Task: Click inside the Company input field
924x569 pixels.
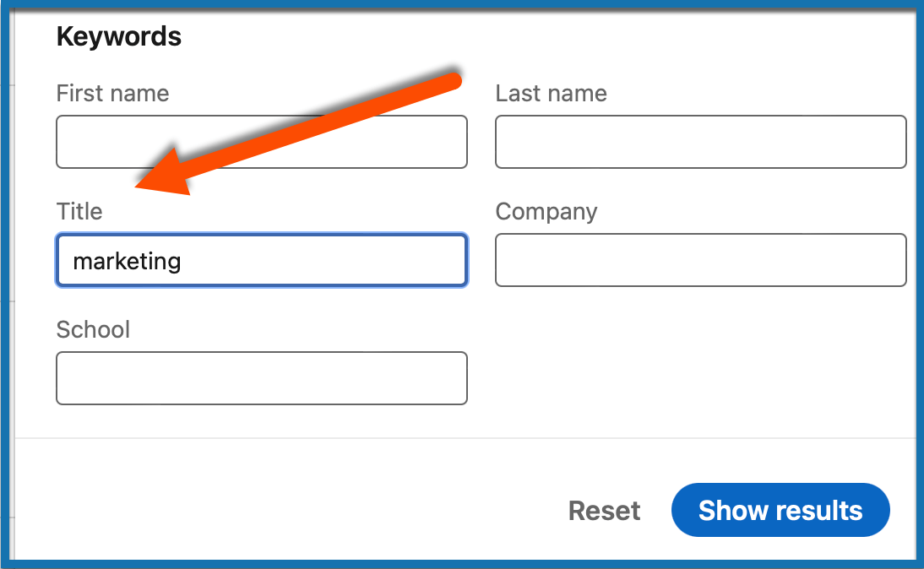Action: coord(699,260)
